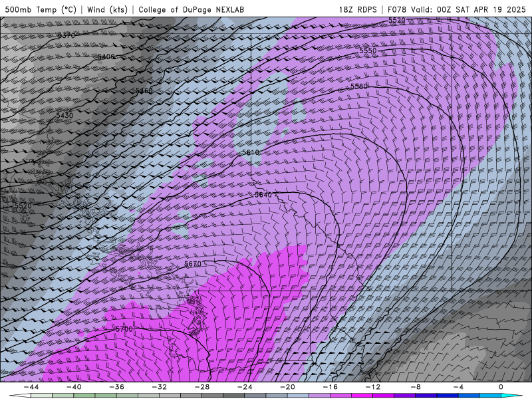Click the -16 color scale value

click(x=330, y=387)
